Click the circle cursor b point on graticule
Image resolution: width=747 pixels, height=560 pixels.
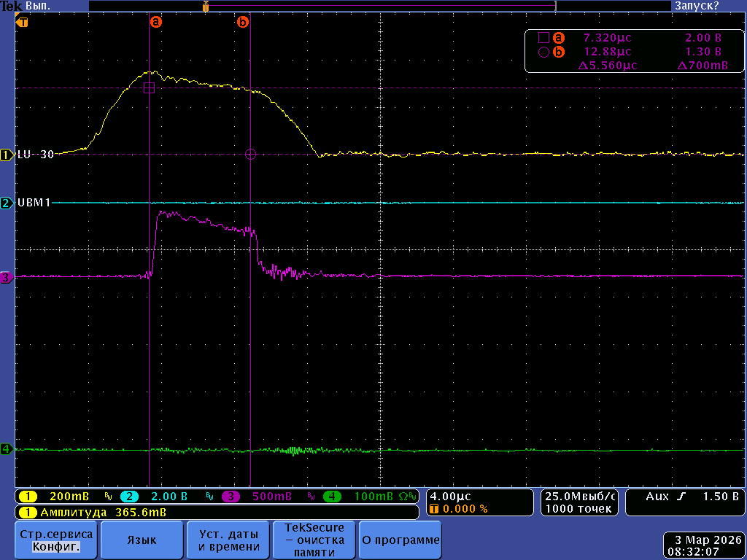[x=251, y=154]
